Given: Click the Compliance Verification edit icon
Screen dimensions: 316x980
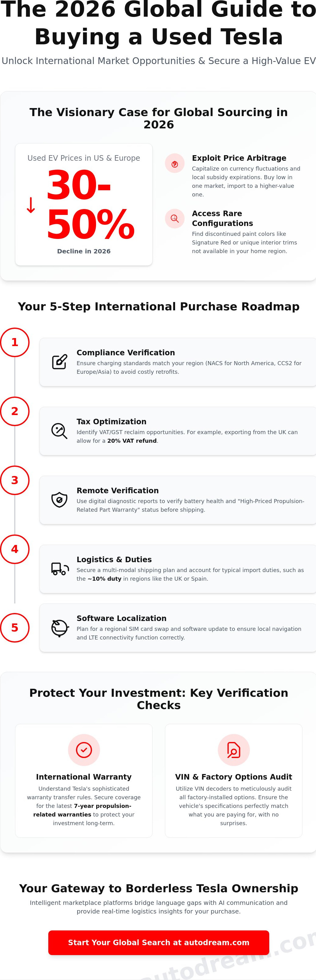Looking at the screenshot, I should click(59, 362).
